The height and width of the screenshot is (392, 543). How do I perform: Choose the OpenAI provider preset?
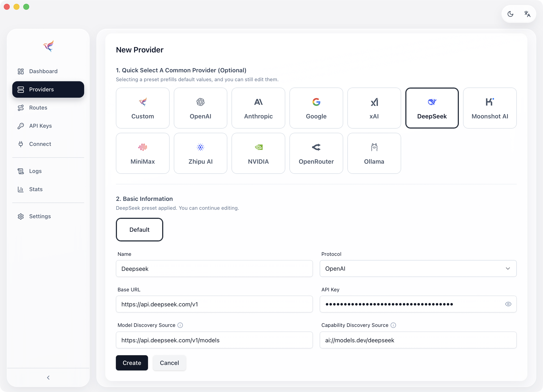pos(200,108)
